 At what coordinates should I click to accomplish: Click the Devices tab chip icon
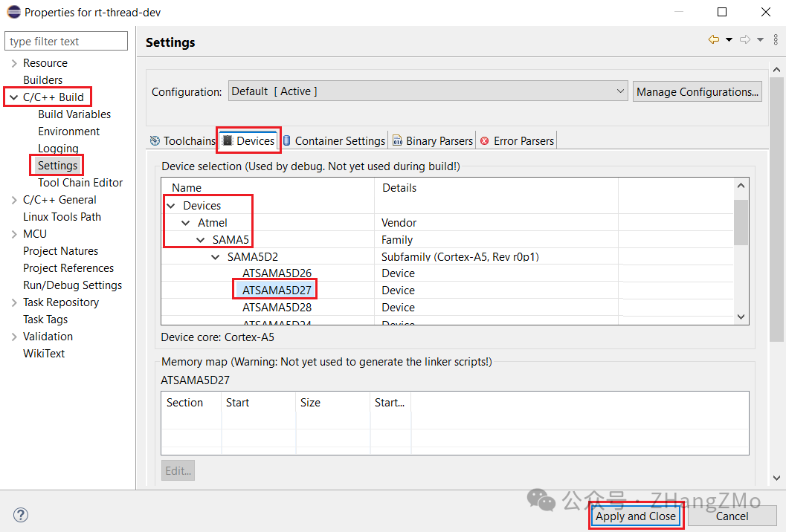tap(228, 140)
